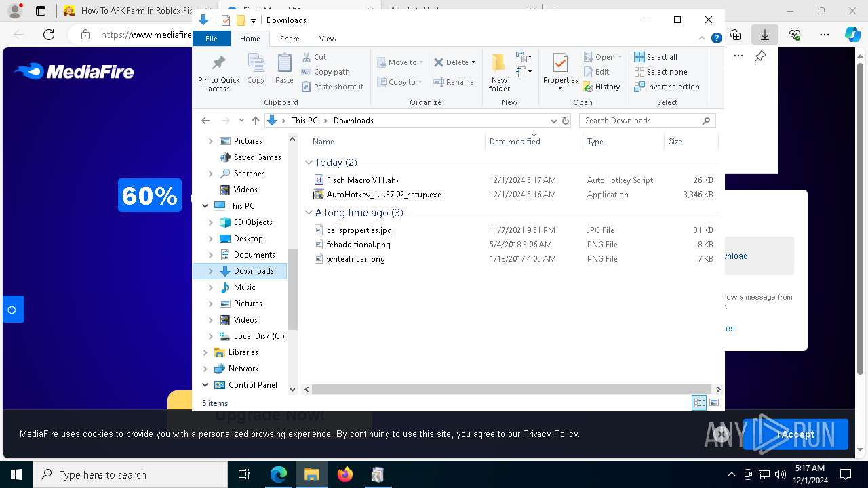
Task: Click the Copy ribbon icon
Action: point(256,68)
